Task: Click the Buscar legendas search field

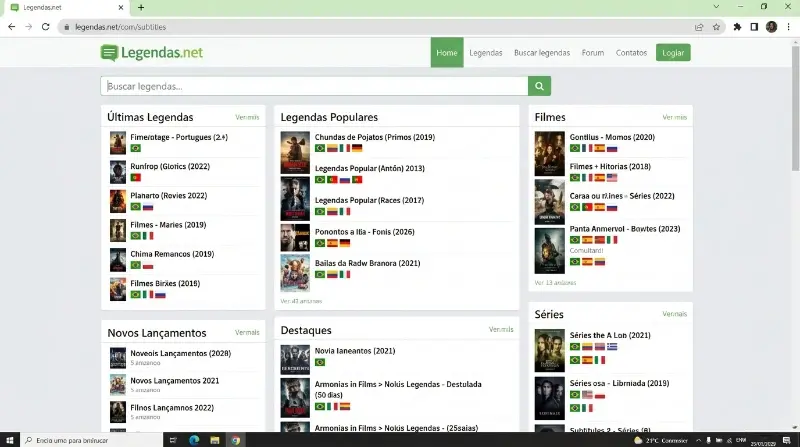Action: [x=314, y=86]
